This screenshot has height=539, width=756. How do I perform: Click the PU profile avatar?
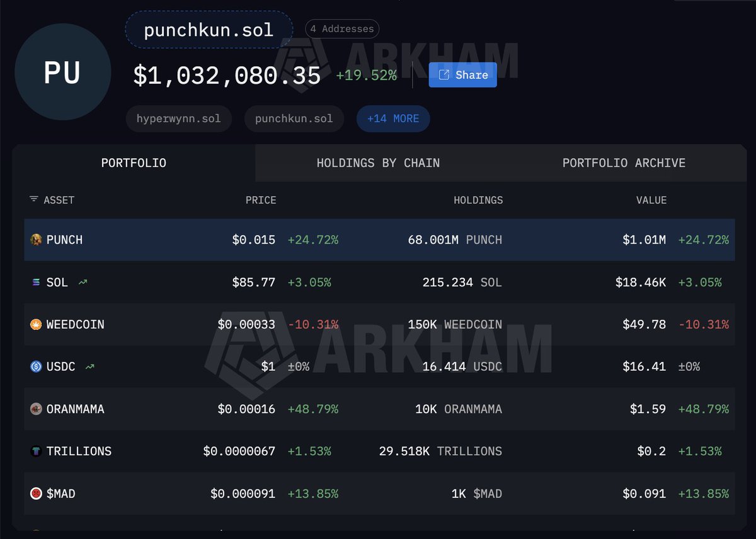[62, 72]
